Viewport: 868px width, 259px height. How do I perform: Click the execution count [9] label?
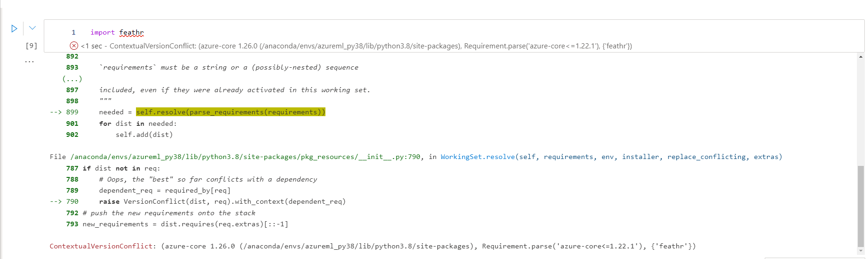point(31,46)
